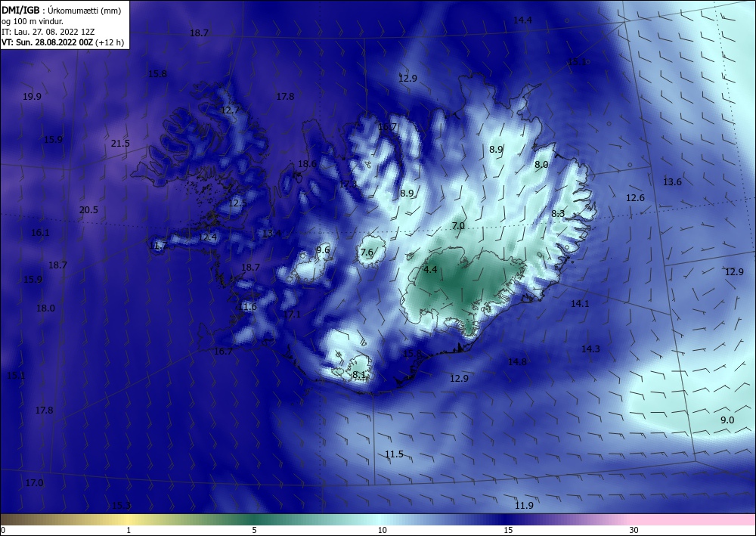
Task: Click the initial time 'IT: Lau. 27. 08. 2022 12Z'
Action: (48, 32)
